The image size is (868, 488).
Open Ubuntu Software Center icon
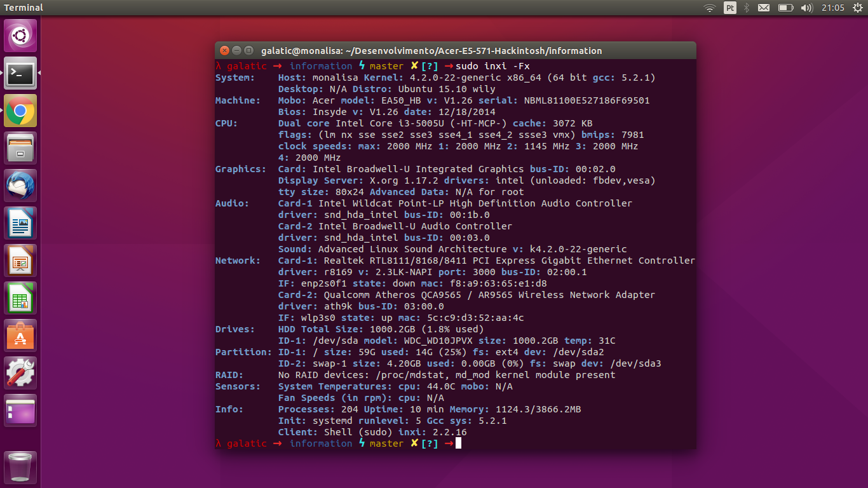point(20,335)
